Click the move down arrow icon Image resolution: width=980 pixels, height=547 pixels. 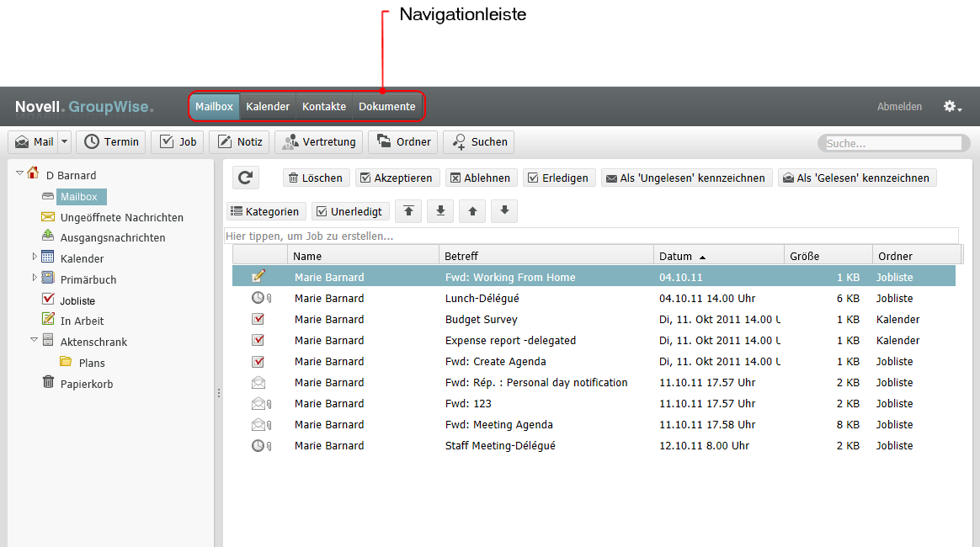[x=504, y=211]
